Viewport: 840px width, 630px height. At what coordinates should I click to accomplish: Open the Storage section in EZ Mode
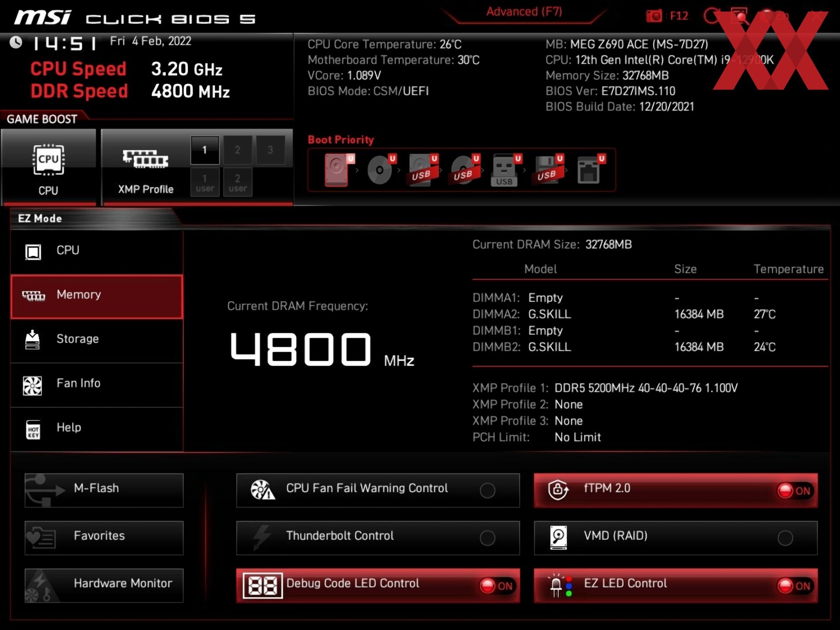(97, 340)
